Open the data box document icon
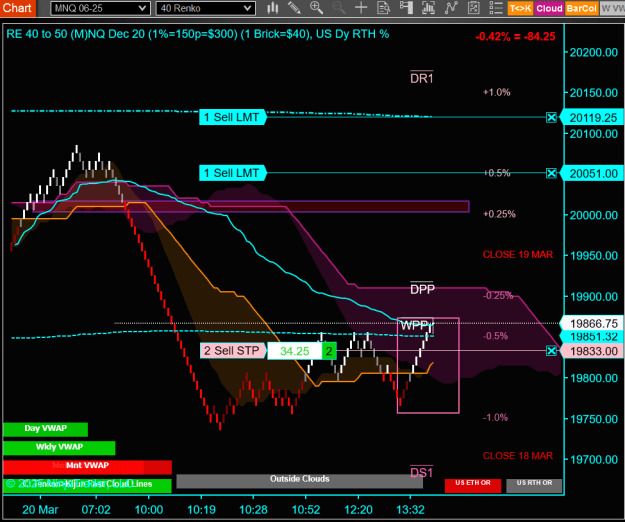Screen dimensions: 625x522 383,8
